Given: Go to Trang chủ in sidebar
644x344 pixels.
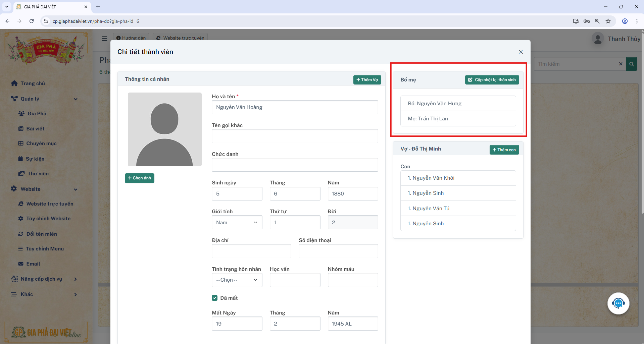Looking at the screenshot, I should [x=32, y=83].
